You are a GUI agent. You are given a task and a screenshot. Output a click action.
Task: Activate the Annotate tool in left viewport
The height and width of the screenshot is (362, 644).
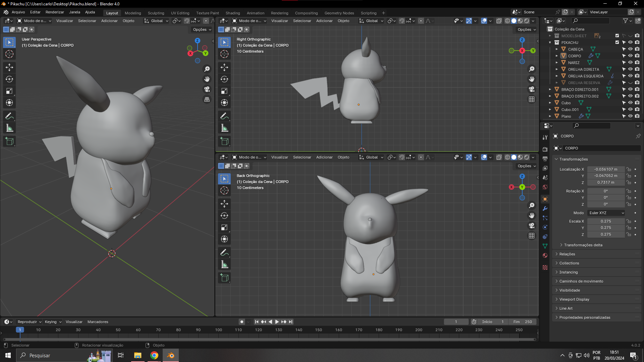click(x=9, y=116)
